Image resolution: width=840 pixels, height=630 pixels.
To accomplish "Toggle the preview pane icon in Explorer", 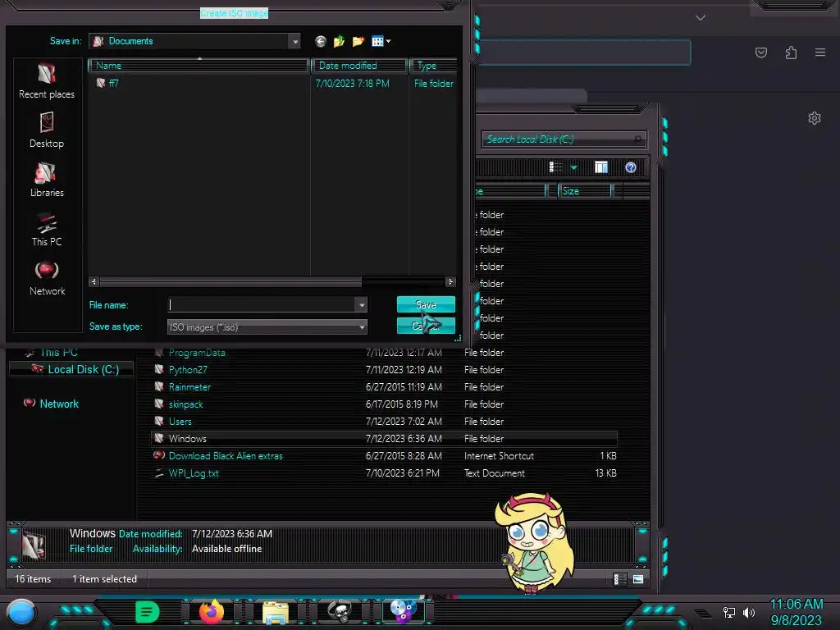I will point(601,167).
